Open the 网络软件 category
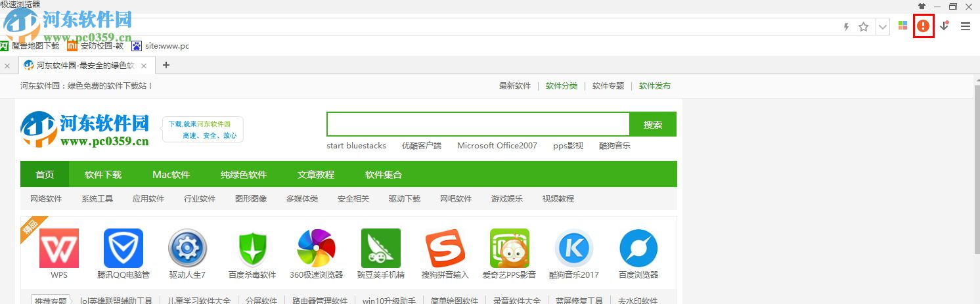The width and height of the screenshot is (980, 304). (46, 199)
